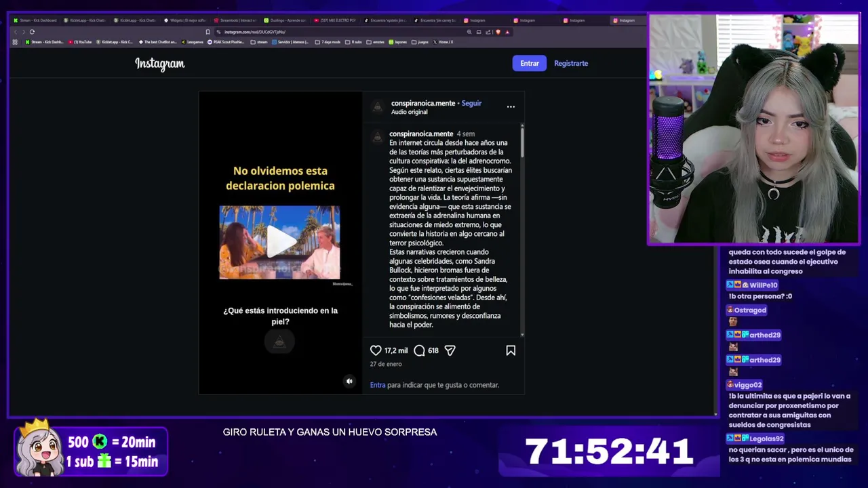Click chat username Legolas92
Screen dimensions: 868x488
pyautogui.click(x=766, y=439)
